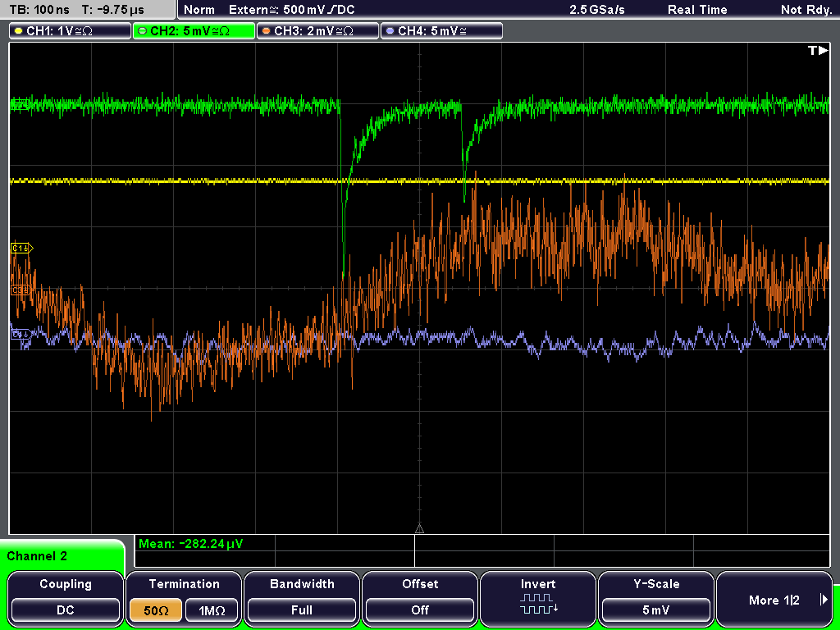Click the Real Time acquisition label
Screen dimensions: 840x630
[697, 10]
